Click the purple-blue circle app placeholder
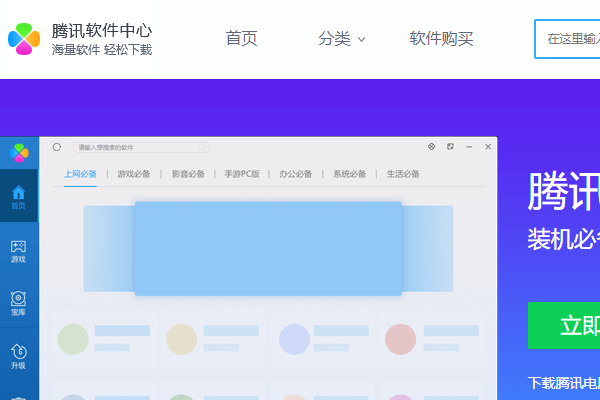The height and width of the screenshot is (400, 600). (294, 339)
